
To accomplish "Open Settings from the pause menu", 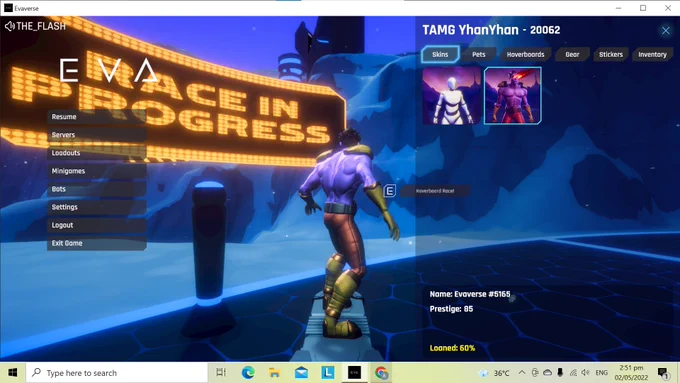I will [96, 207].
